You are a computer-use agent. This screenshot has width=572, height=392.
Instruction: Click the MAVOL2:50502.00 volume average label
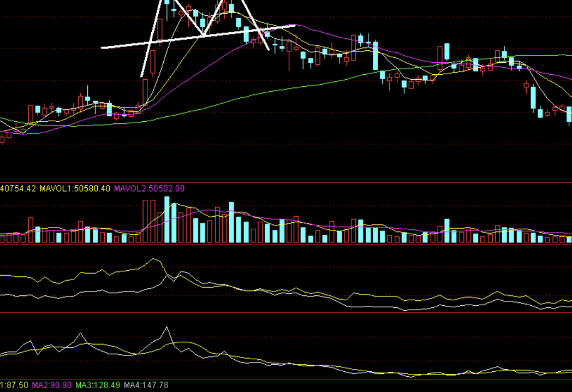point(149,188)
